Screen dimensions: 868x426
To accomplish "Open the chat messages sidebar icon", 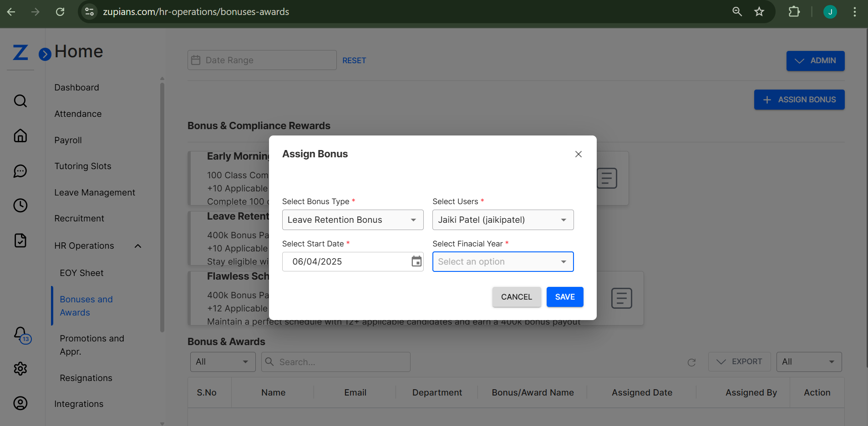I will [20, 171].
